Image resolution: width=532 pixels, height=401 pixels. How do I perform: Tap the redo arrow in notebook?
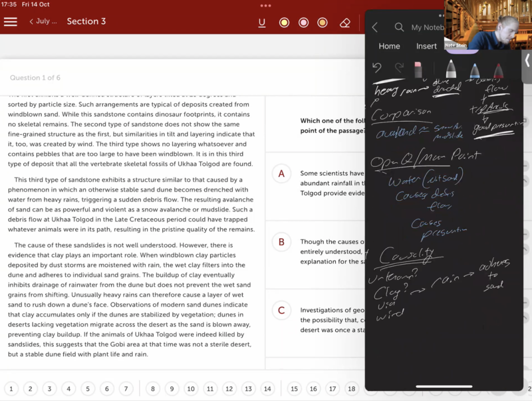[399, 68]
